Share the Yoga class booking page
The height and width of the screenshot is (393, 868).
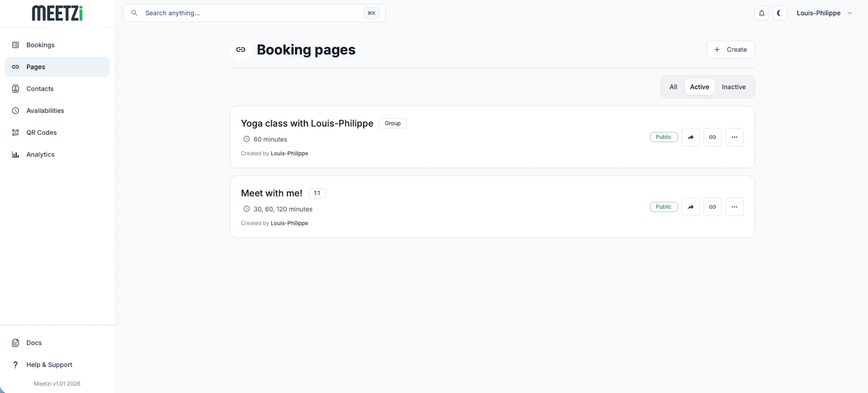[691, 137]
